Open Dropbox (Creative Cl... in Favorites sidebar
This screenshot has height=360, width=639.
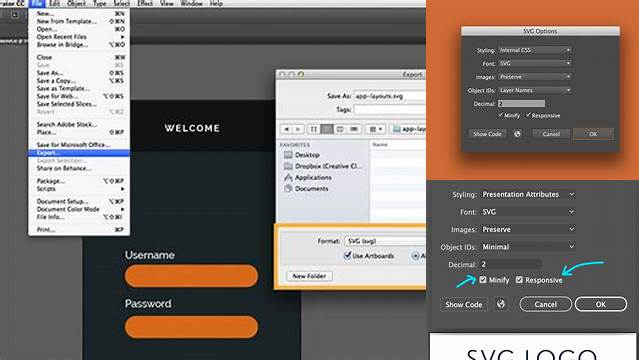(322, 166)
